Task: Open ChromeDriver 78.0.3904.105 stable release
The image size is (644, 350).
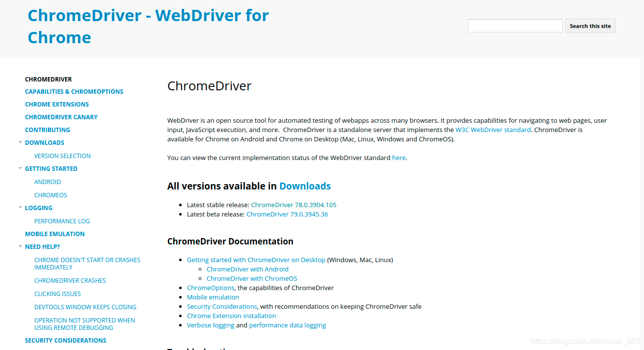Action: point(294,205)
